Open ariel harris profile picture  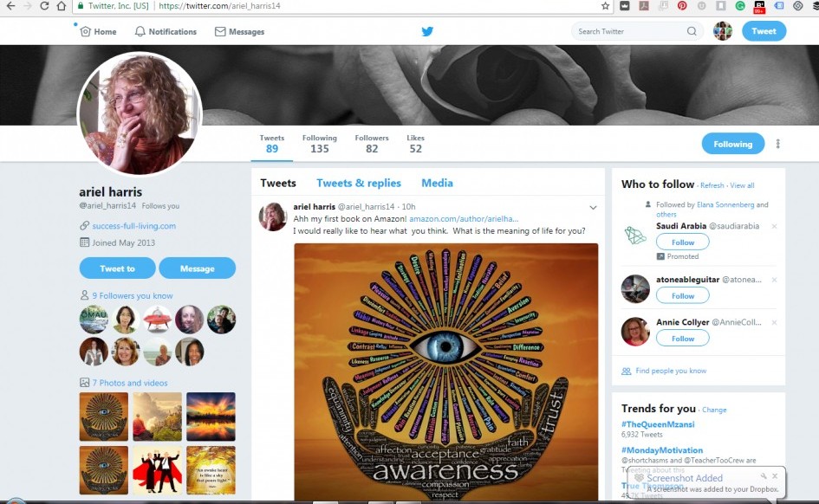(140, 114)
